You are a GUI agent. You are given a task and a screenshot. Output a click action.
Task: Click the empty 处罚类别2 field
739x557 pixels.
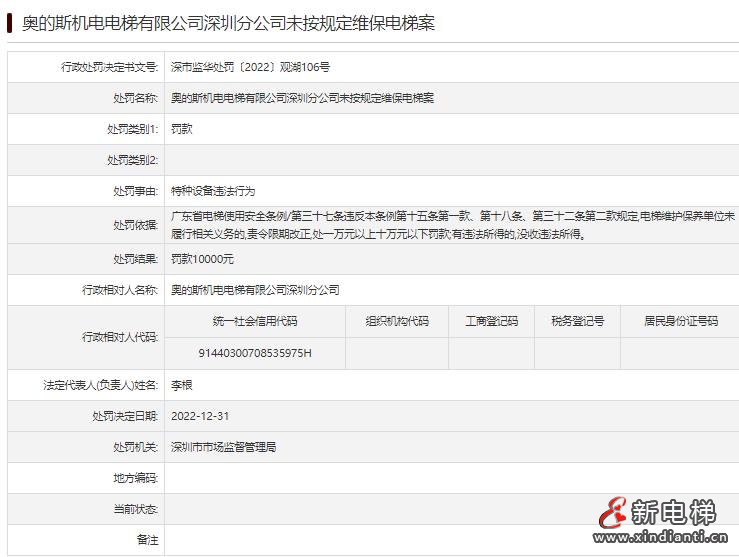pyautogui.click(x=450, y=160)
